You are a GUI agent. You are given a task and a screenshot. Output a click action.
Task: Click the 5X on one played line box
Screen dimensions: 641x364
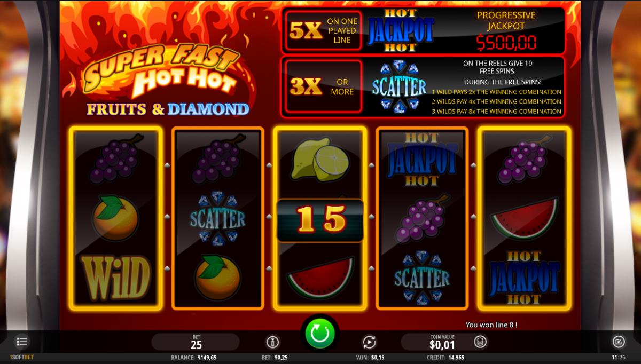point(323,31)
